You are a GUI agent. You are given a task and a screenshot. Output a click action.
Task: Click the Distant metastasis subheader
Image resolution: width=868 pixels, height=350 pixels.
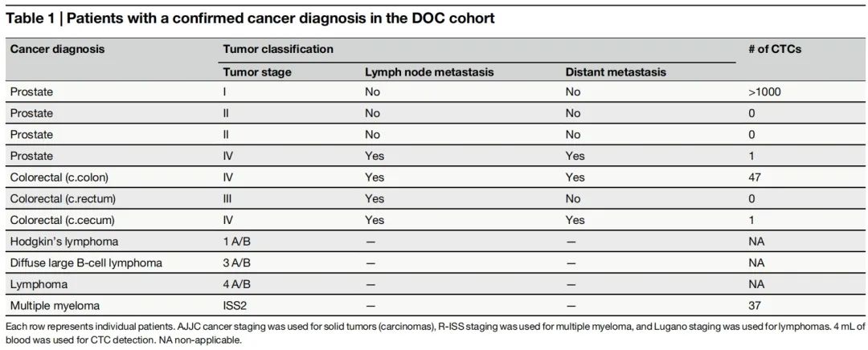click(x=616, y=72)
